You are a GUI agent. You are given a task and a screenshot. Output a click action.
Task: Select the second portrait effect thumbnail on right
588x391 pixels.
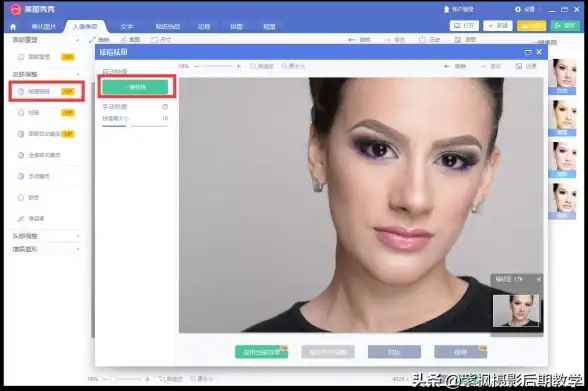click(x=562, y=118)
